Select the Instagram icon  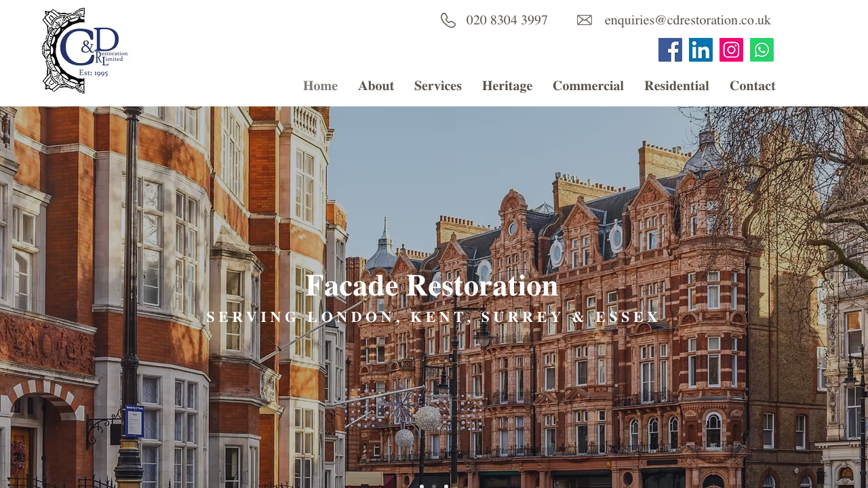(731, 49)
